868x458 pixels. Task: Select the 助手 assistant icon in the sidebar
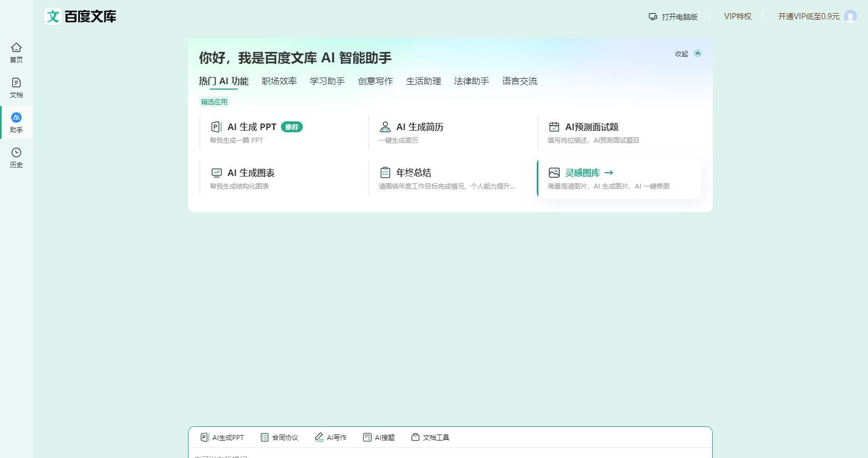point(16,117)
